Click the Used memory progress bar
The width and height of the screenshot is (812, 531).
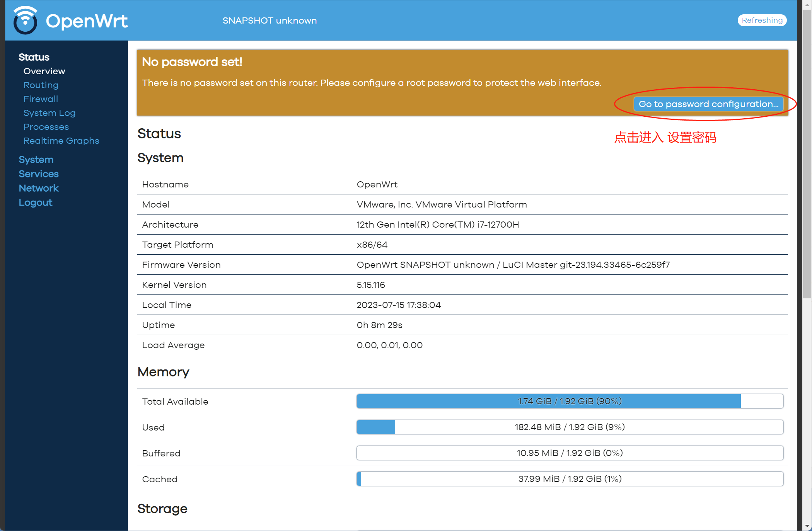(x=570, y=427)
